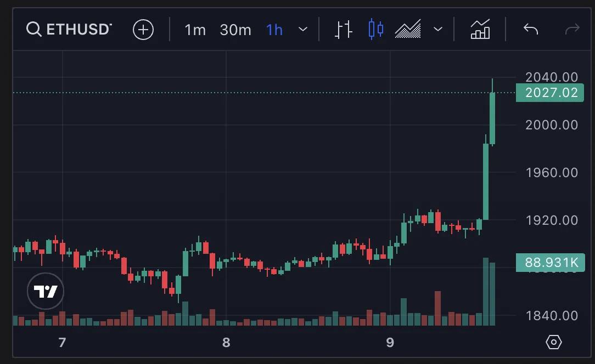Click the 2000.00 price axis level
The height and width of the screenshot is (364, 595).
(x=551, y=125)
